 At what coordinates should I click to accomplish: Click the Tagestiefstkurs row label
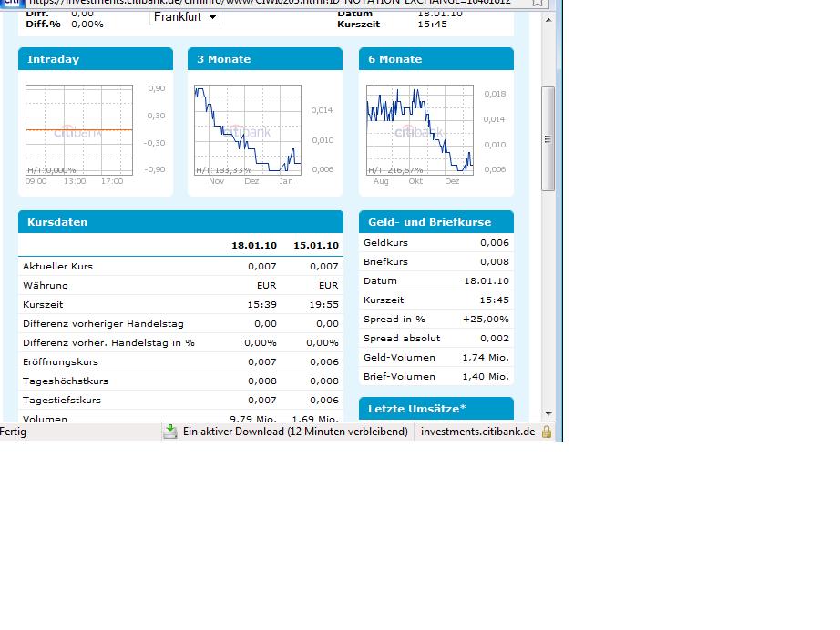point(62,401)
